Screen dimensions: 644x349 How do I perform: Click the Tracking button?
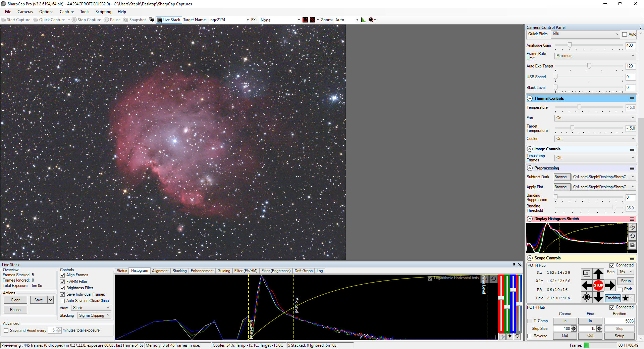pyautogui.click(x=612, y=298)
